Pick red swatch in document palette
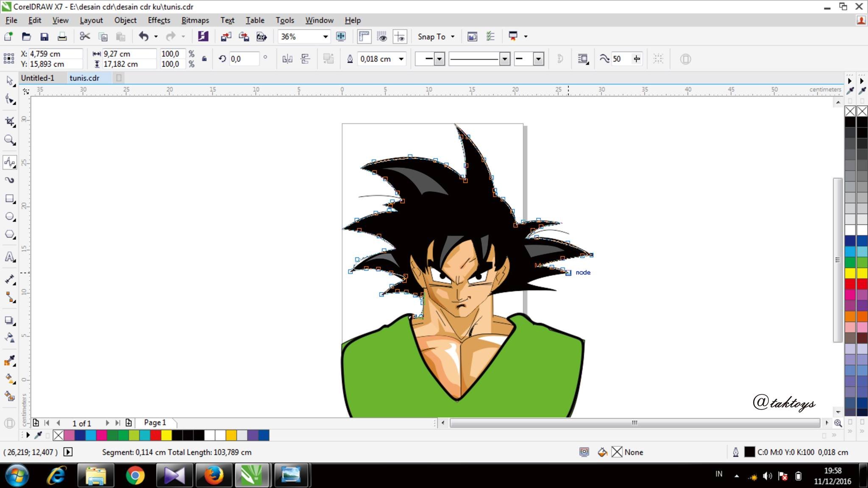Image resolution: width=868 pixels, height=488 pixels. tap(156, 435)
